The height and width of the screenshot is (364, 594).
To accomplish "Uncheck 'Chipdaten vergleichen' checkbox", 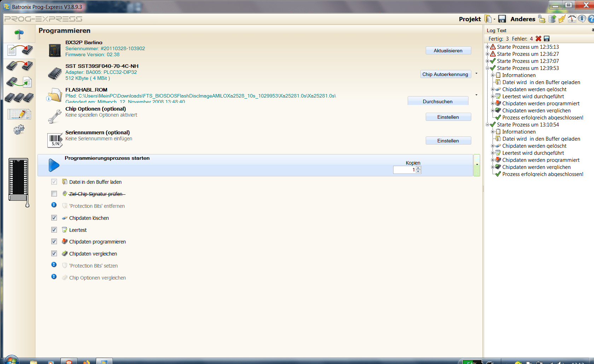I will (54, 253).
